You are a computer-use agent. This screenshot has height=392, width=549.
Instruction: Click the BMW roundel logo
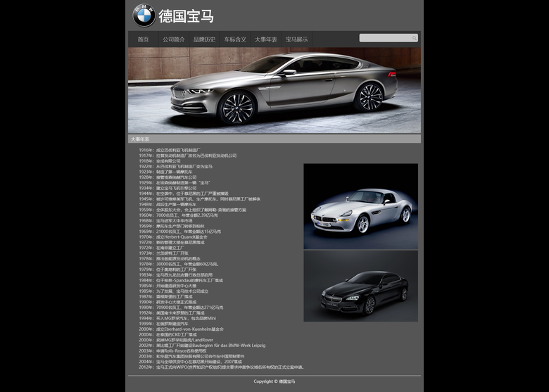pos(144,15)
